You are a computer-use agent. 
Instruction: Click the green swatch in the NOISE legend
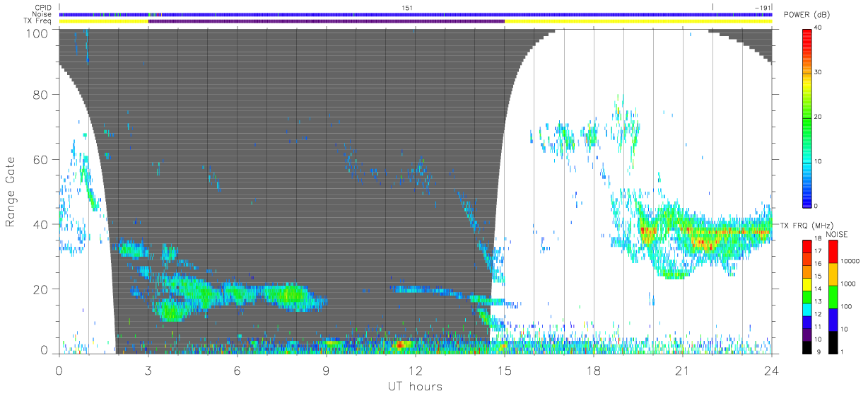[833, 296]
